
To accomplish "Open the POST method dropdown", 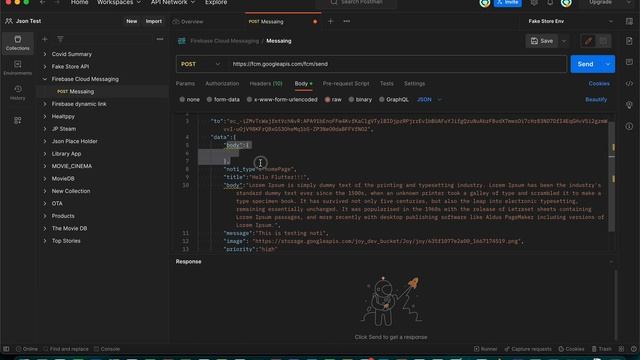I will 200,64.
